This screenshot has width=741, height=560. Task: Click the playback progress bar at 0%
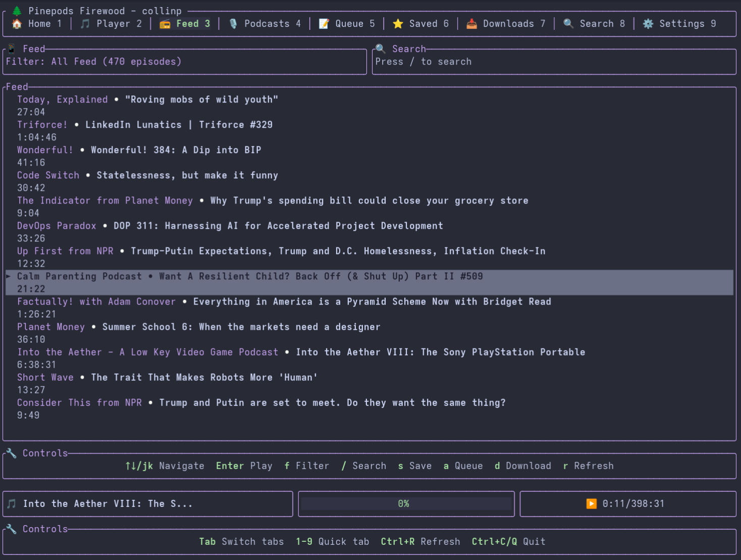tap(406, 503)
